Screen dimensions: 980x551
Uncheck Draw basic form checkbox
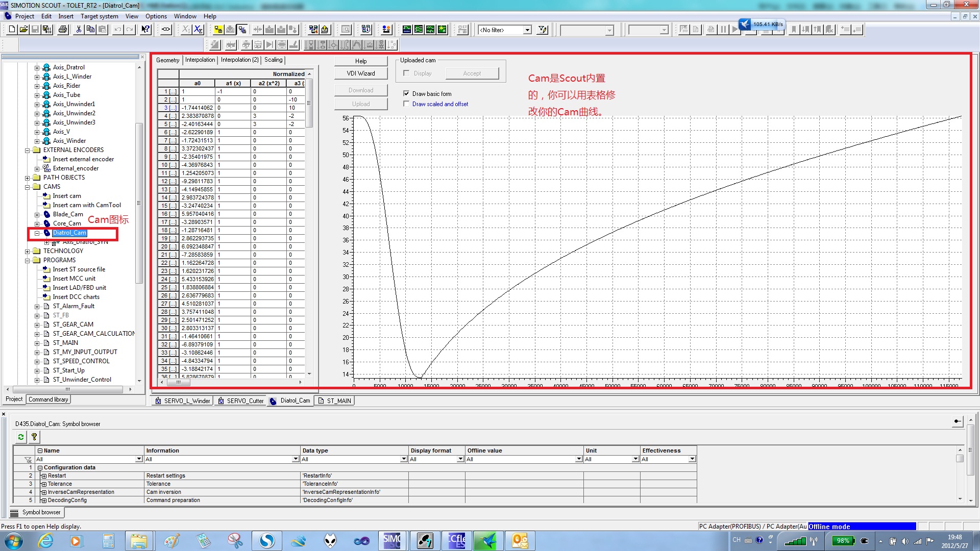406,93
